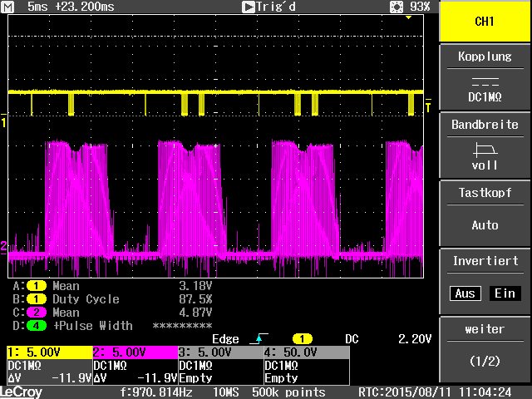This screenshot has height=399, width=532.
Task: Select the channel 4 50.0V tab
Action: [307, 352]
